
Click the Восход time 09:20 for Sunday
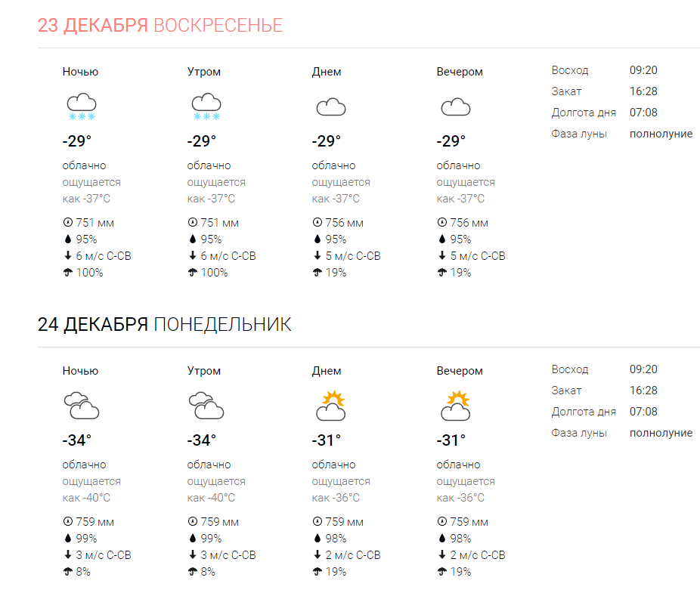coord(643,70)
